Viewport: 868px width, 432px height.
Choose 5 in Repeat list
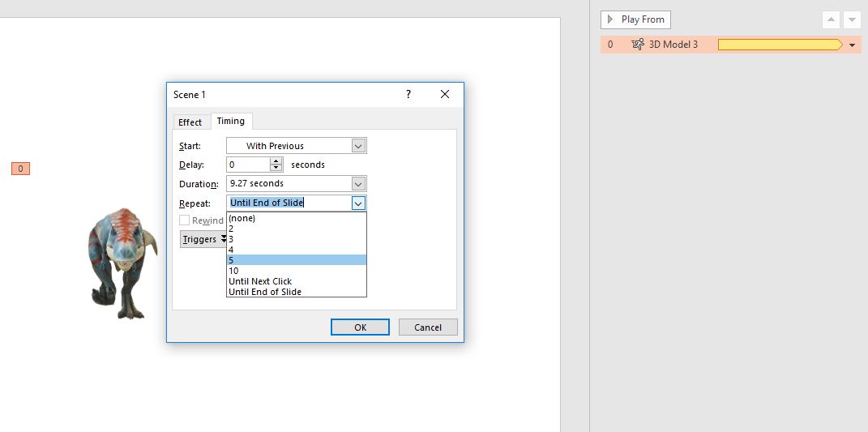[x=296, y=259]
